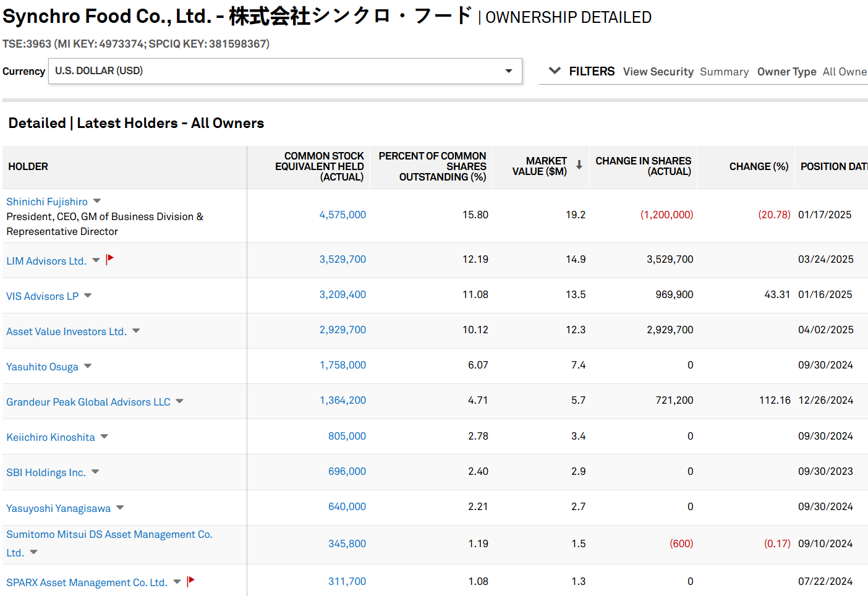Open LIM Advisors Ltd. holder link
Screen dimensions: 868x596
(46, 261)
